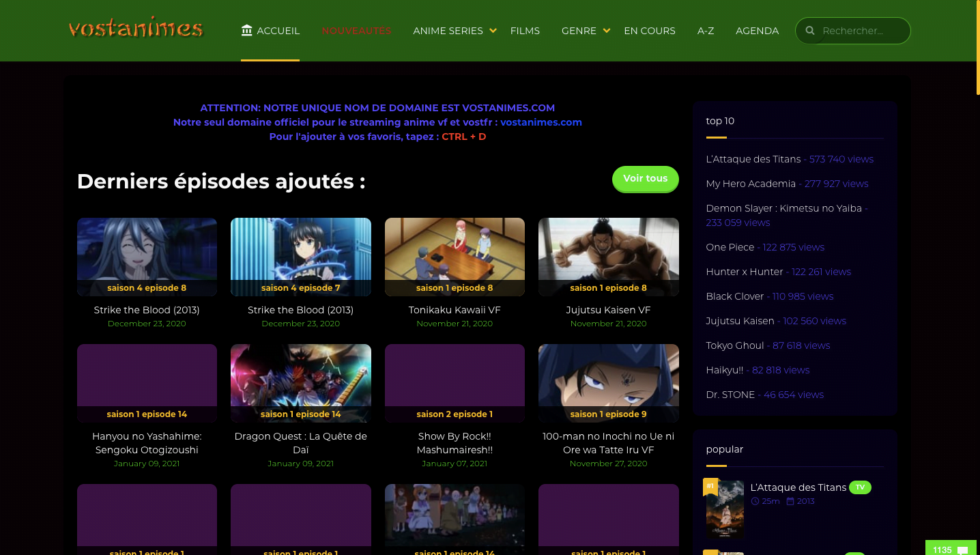
Task: Click the Tonikaku Kawaii VF title link
Action: (x=455, y=310)
